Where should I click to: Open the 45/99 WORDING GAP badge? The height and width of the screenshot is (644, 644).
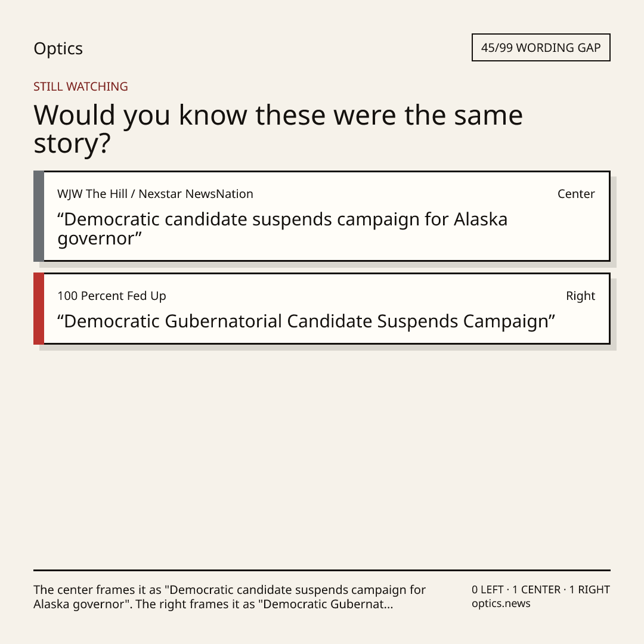(541, 48)
